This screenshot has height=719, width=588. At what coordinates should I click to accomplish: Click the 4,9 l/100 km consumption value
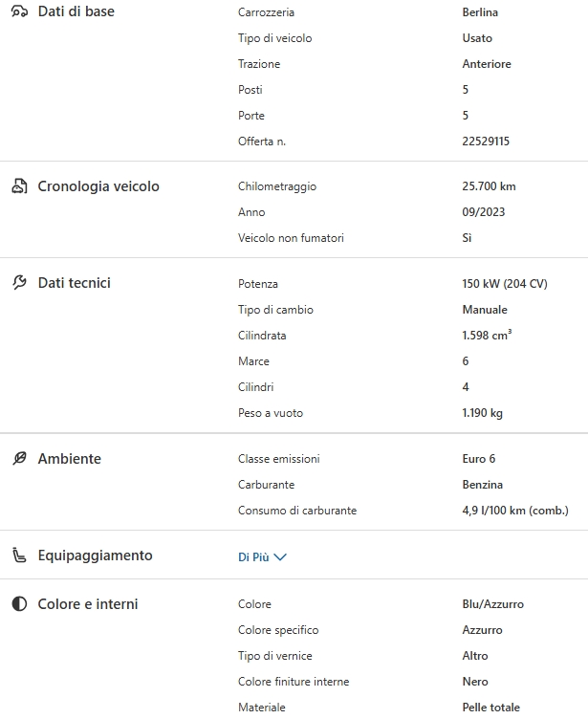tap(514, 511)
